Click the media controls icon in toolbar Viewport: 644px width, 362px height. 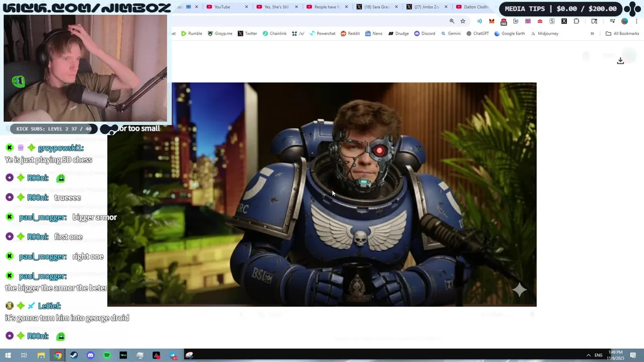tap(612, 21)
